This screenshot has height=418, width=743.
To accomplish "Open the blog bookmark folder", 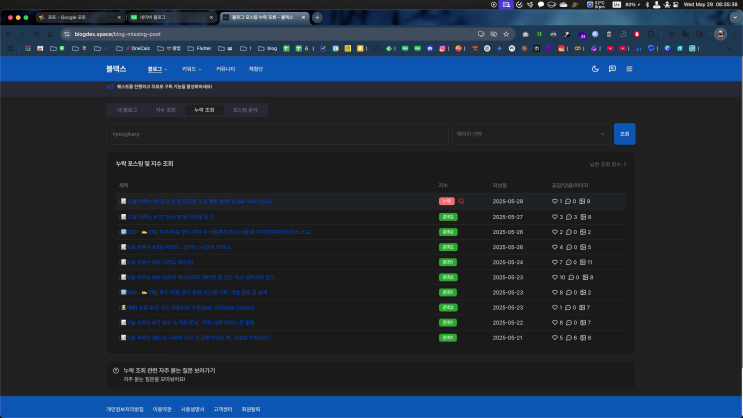I will (x=268, y=48).
